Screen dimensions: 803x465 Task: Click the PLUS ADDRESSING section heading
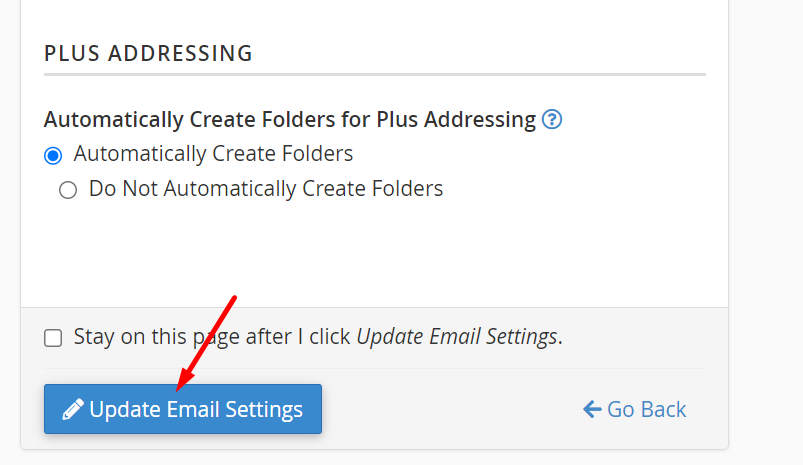click(x=148, y=53)
